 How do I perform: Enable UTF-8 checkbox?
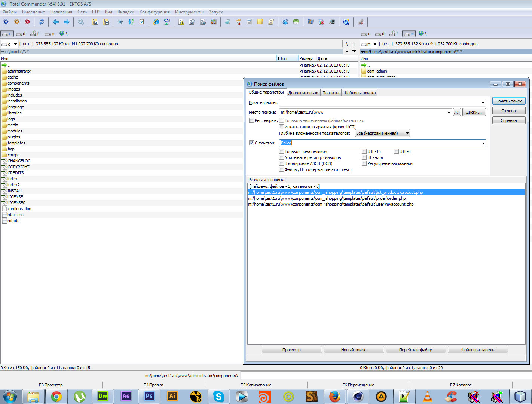pyautogui.click(x=396, y=151)
